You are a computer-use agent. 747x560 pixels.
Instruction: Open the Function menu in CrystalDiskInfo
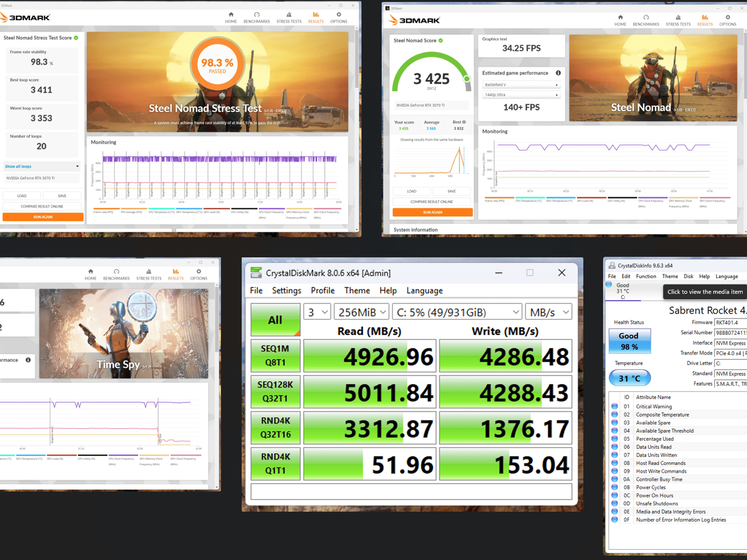pos(646,276)
